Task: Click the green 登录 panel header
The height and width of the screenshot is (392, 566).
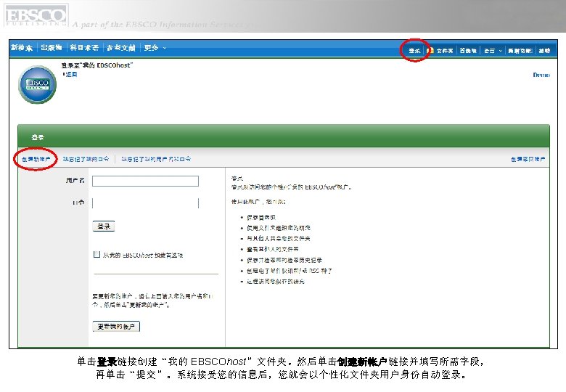Action: pyautogui.click(x=283, y=136)
